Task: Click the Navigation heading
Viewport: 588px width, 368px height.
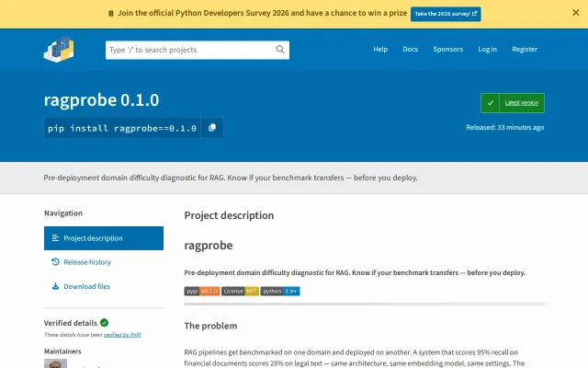Action: click(63, 213)
